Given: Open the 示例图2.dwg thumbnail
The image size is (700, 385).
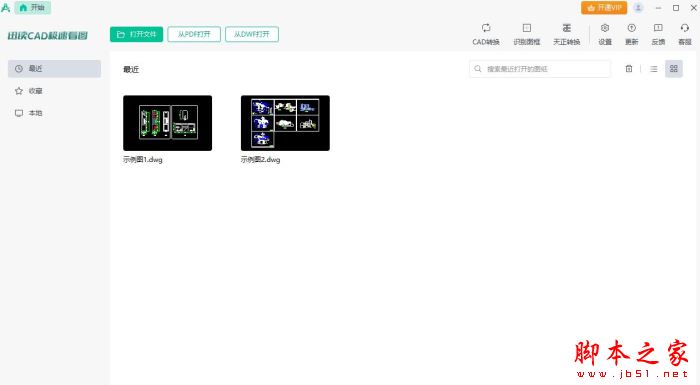Looking at the screenshot, I should pos(285,123).
